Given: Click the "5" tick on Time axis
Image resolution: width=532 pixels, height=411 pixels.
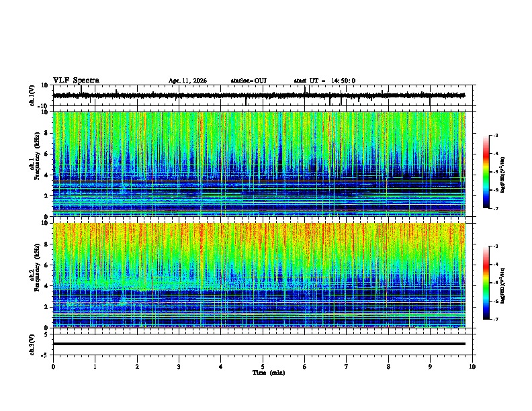Looking at the screenshot, I should point(263,367).
